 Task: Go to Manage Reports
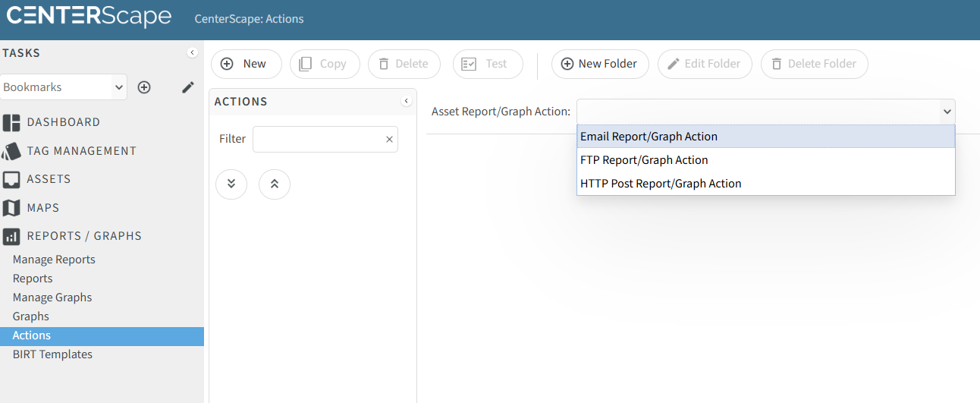54,260
